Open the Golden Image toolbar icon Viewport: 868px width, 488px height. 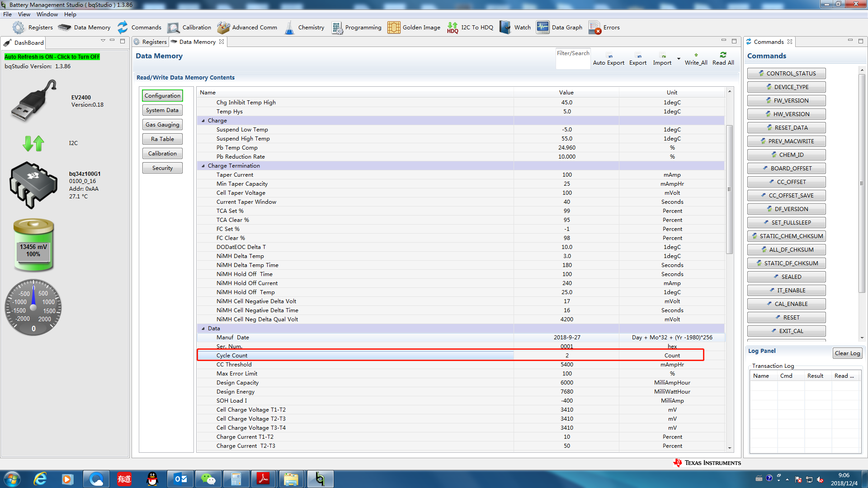pos(394,28)
